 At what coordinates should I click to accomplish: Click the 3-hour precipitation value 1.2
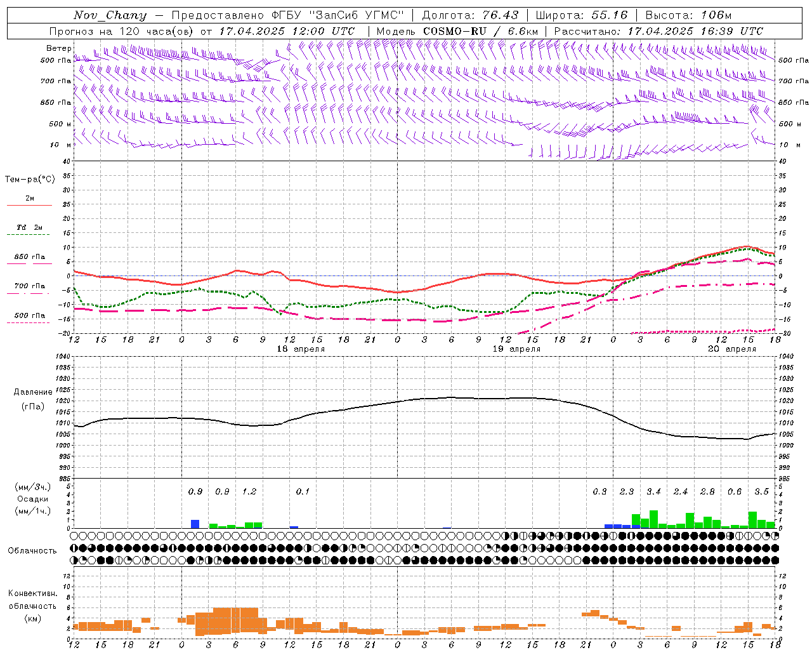tap(249, 492)
